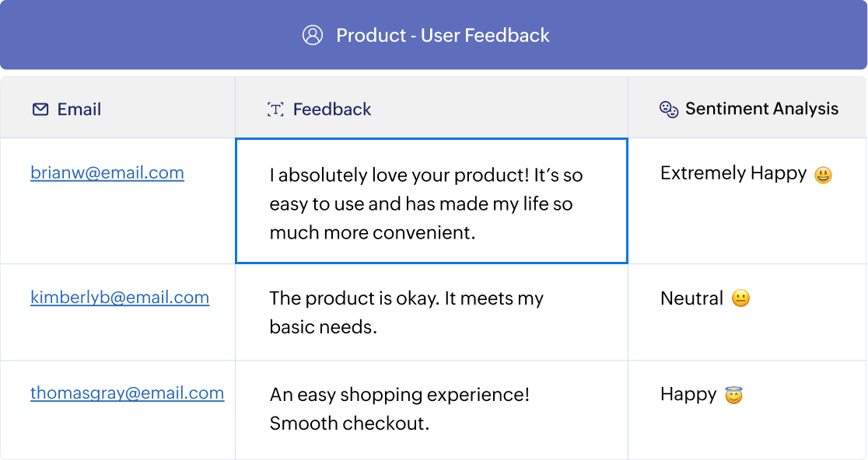868x460 pixels.
Task: Select the Sentiment Analysis column header
Action: (761, 110)
